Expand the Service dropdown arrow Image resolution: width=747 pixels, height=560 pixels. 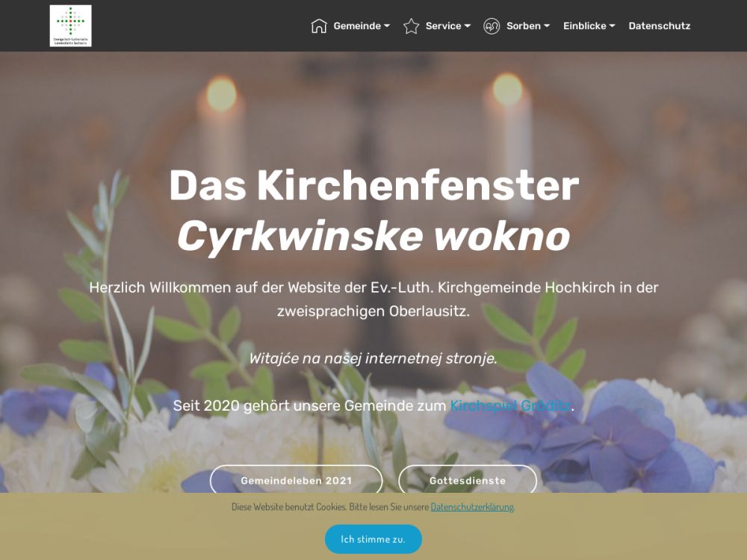pyautogui.click(x=468, y=25)
